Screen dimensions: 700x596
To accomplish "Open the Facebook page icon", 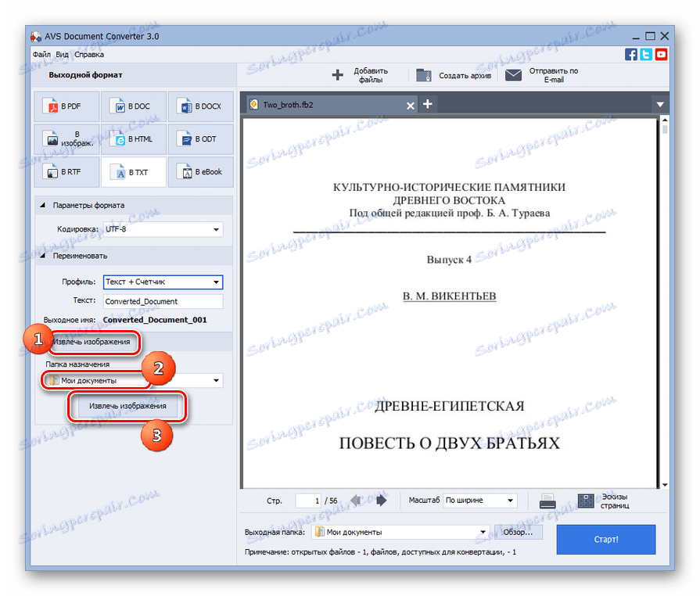I will (x=631, y=55).
